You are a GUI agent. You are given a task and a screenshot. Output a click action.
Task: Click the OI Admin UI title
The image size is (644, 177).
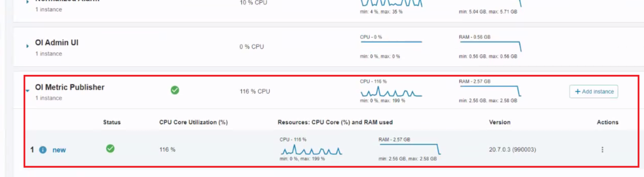pyautogui.click(x=57, y=43)
